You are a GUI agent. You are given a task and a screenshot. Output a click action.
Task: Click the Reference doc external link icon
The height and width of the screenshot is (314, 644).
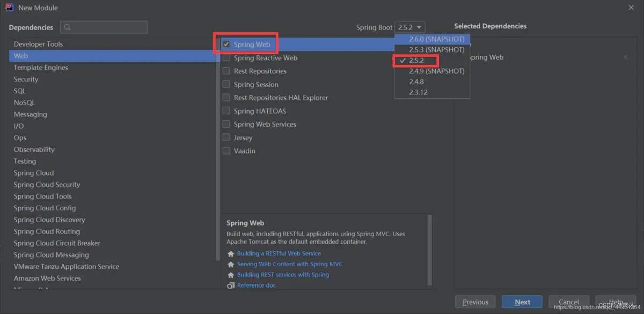point(231,286)
